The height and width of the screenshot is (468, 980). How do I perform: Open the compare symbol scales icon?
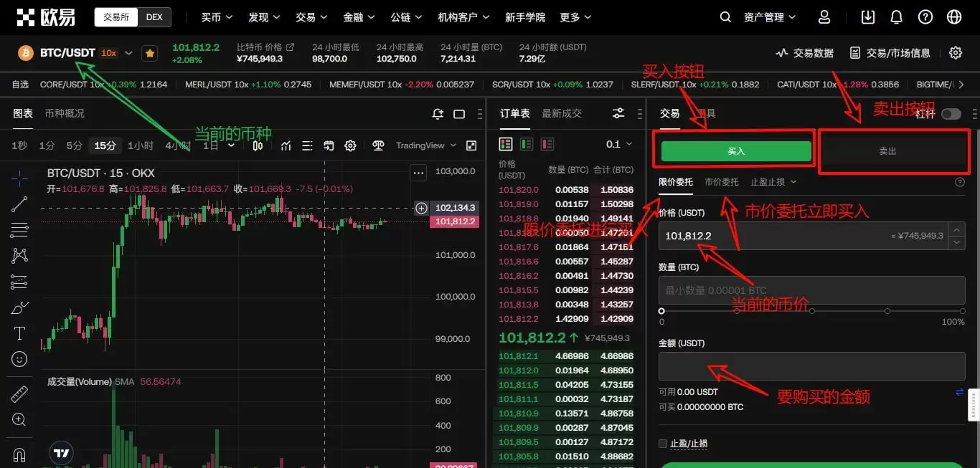378,145
